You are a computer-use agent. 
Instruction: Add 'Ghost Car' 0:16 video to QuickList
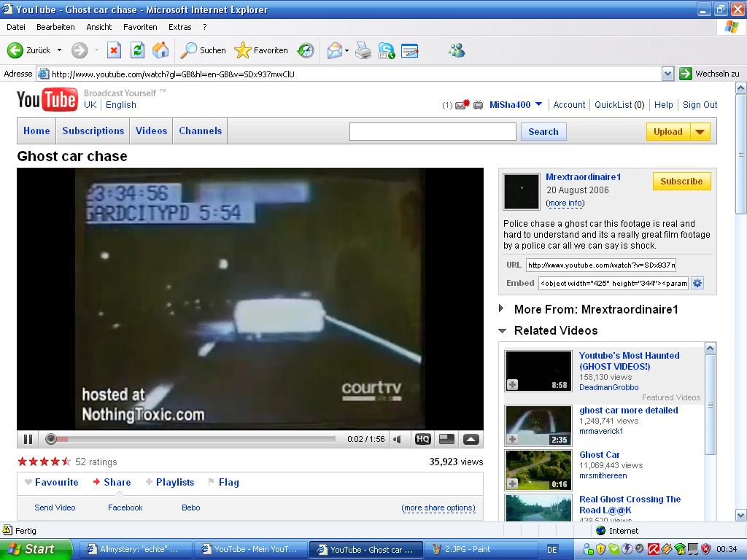[513, 484]
